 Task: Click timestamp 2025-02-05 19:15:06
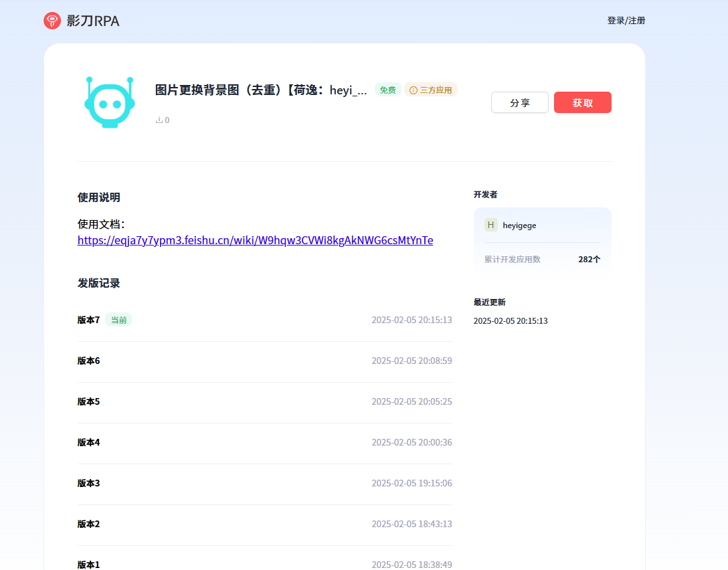412,483
